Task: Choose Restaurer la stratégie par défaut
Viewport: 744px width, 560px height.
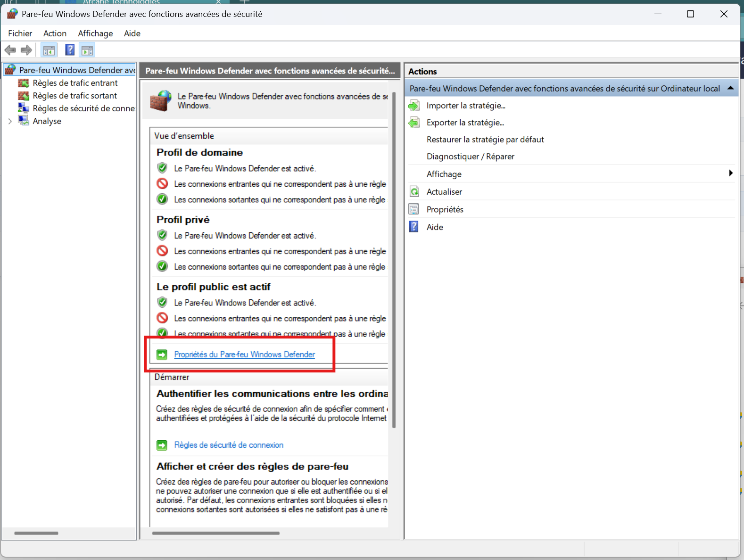Action: coord(485,140)
